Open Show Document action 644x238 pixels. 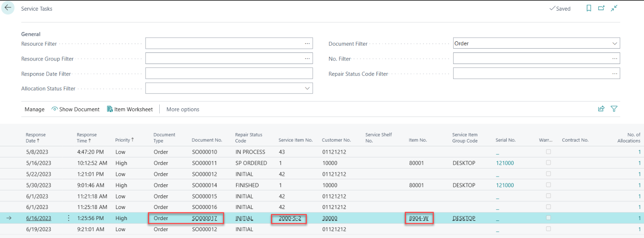(x=75, y=109)
